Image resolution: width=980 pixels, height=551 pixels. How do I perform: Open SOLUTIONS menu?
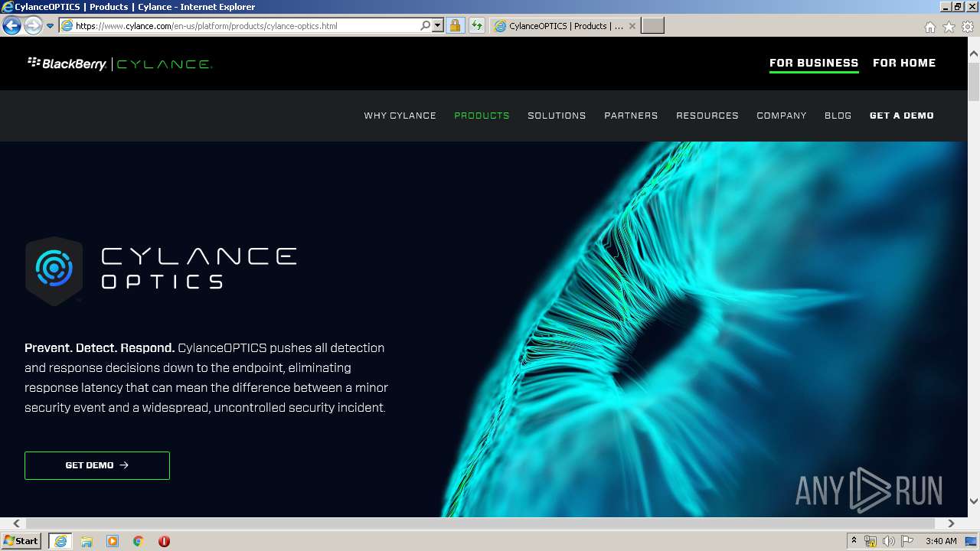[x=557, y=116]
